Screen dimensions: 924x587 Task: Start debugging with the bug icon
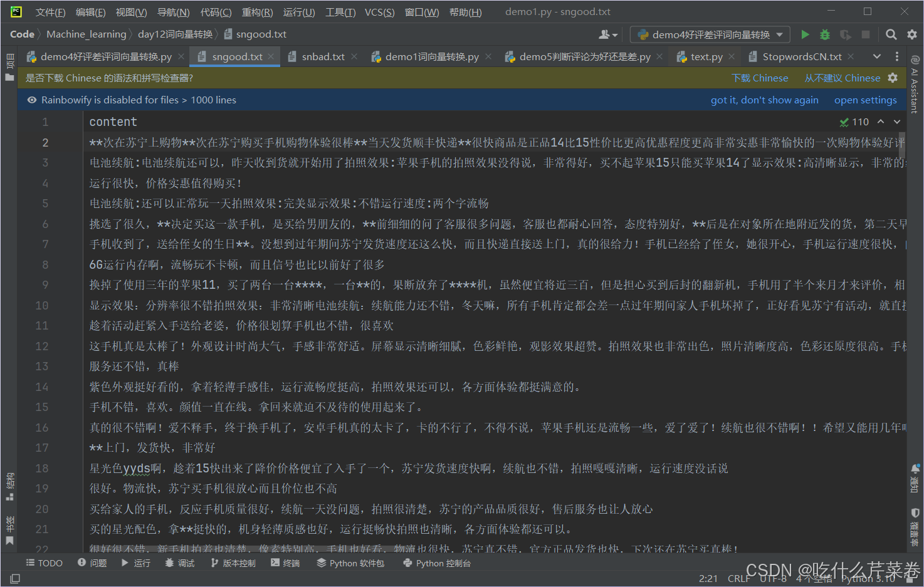(x=825, y=34)
